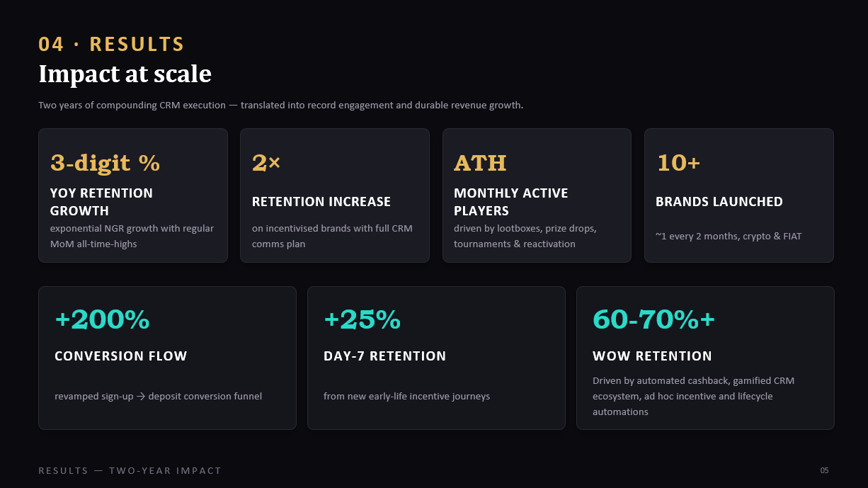Click the "04 · RESULTS" section label

click(111, 45)
